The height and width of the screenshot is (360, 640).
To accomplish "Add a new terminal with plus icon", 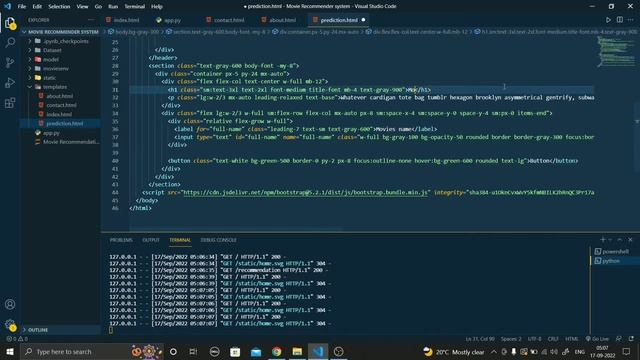I will 602,240.
